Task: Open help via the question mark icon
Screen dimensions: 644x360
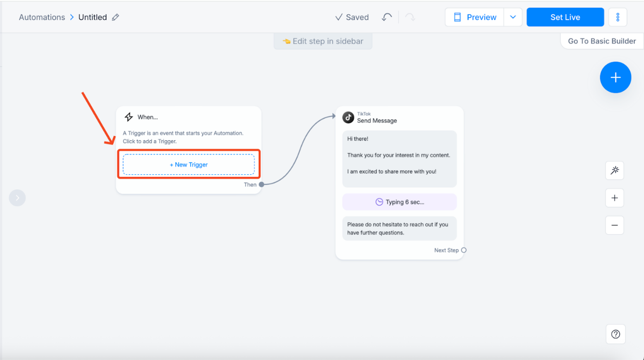Action: coord(615,334)
